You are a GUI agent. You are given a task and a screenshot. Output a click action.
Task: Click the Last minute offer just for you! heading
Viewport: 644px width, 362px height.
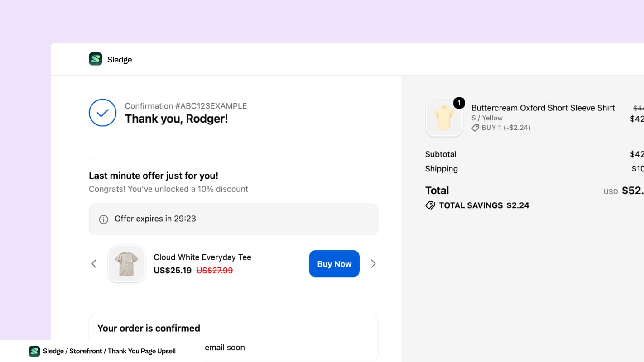click(154, 176)
